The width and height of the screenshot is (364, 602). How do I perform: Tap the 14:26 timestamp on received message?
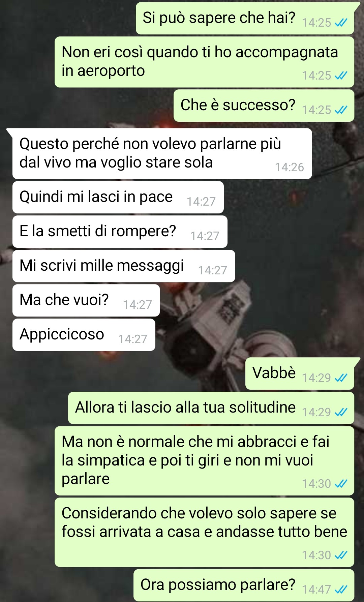click(289, 167)
